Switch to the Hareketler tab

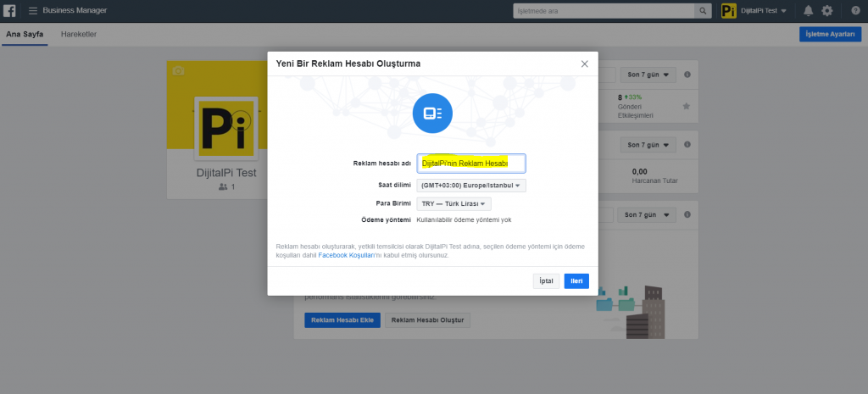(79, 34)
